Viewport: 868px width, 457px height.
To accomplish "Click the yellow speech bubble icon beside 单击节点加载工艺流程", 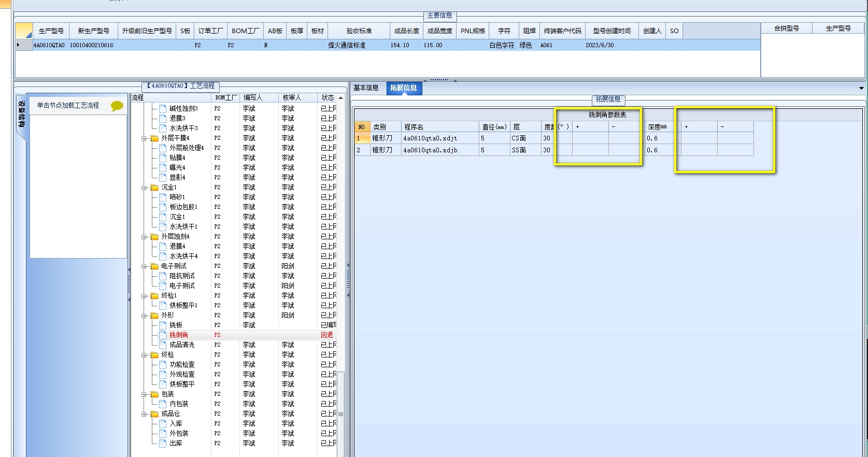I will point(117,106).
